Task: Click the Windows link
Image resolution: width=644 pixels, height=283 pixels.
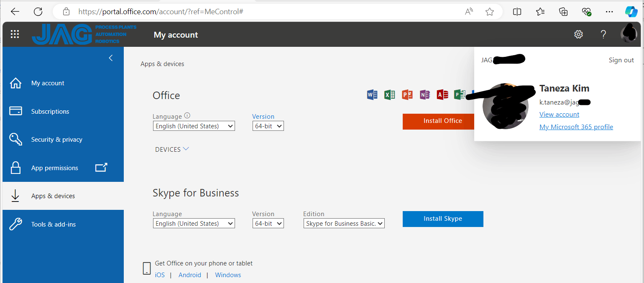Action: (228, 275)
